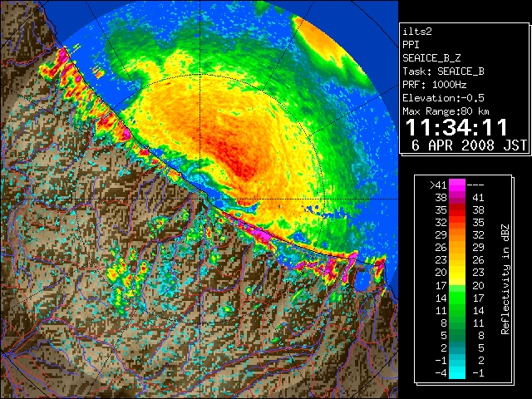Viewport: 532px width, 399px height.
Task: Click the "-4" legend value
Action: [x=441, y=373]
